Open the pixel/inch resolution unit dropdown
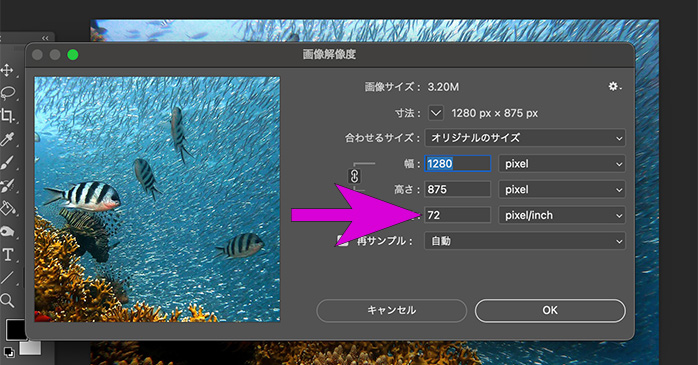 coord(562,215)
